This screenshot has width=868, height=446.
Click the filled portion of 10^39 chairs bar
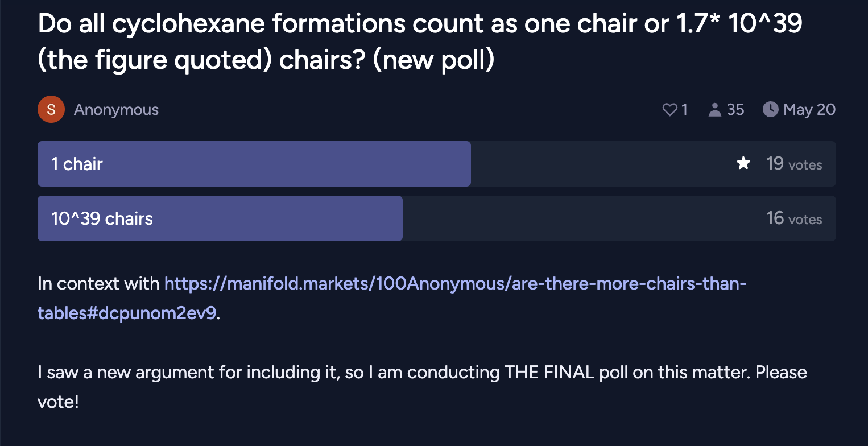220,218
